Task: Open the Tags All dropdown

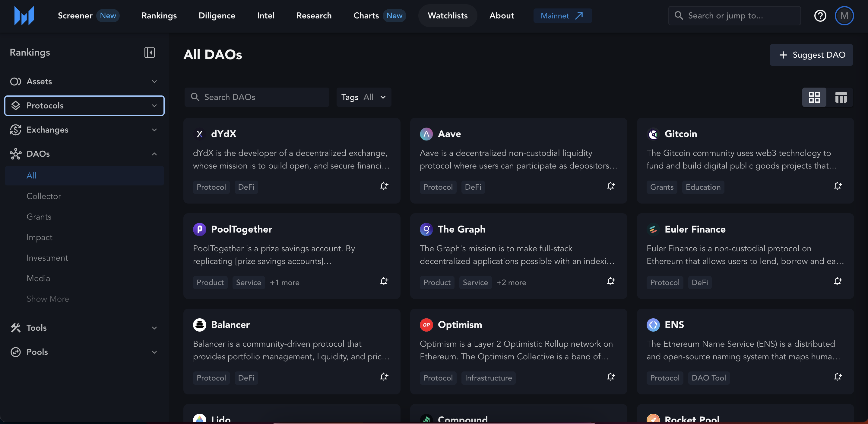Action: click(x=363, y=98)
